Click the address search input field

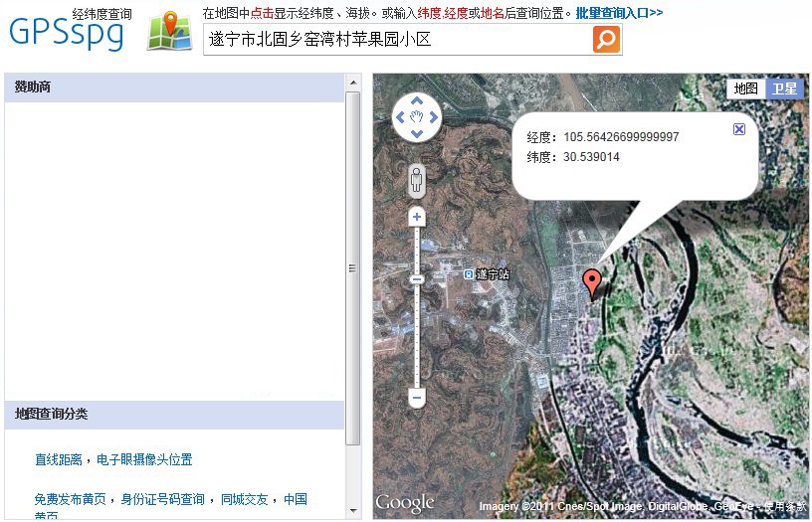(398, 40)
